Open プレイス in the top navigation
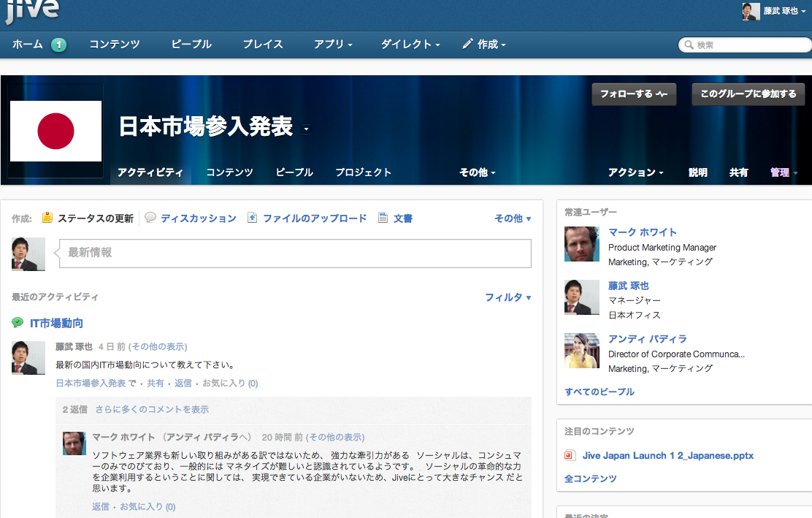This screenshot has width=812, height=518. 263,45
